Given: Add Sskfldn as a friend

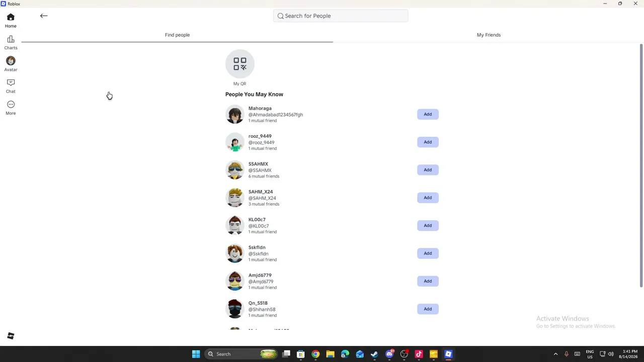Looking at the screenshot, I should [428, 253].
